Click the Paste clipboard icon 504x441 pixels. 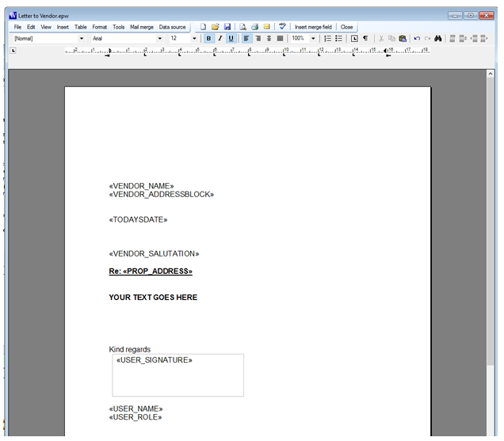[403, 39]
